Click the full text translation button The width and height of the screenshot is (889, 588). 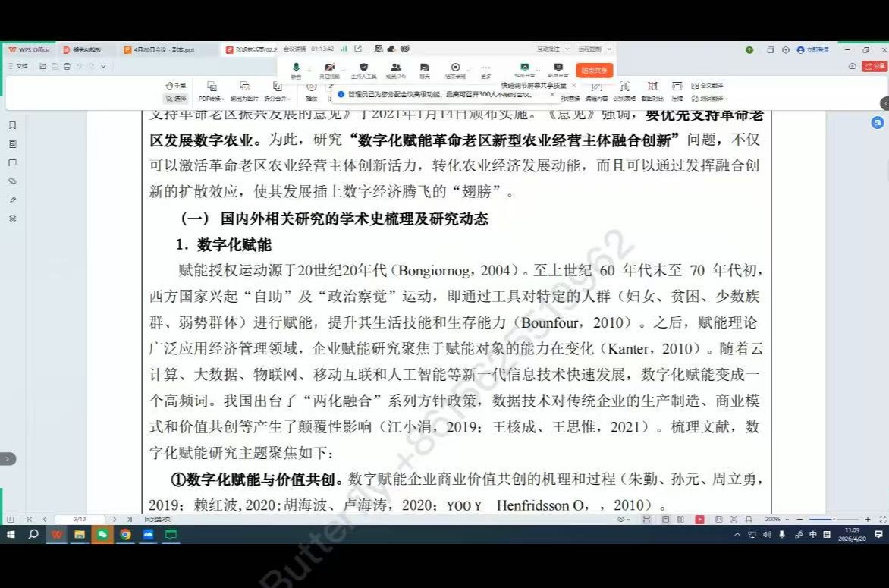tap(707, 86)
